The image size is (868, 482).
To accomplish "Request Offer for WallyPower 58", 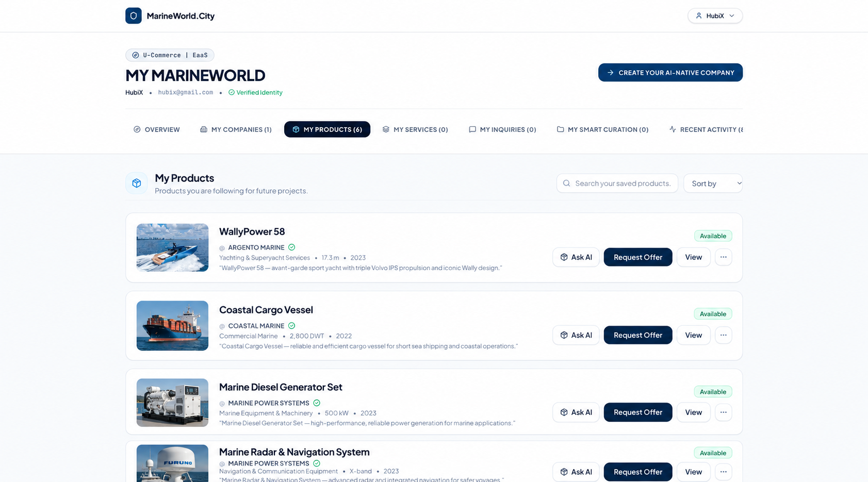I will 638,257.
